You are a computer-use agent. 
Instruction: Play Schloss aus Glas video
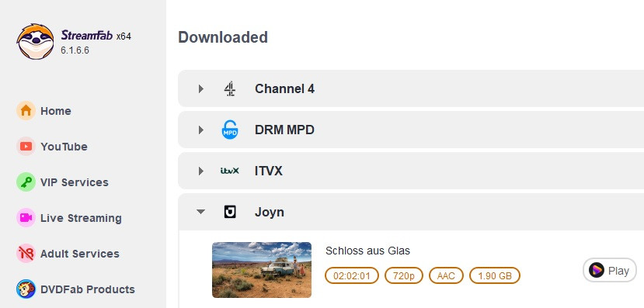pos(610,270)
